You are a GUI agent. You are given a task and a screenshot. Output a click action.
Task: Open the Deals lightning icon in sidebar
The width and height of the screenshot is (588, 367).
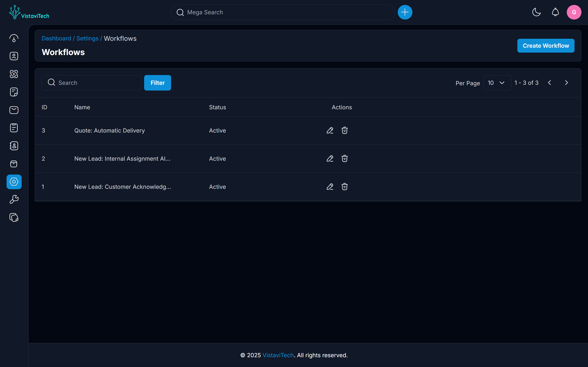(14, 74)
